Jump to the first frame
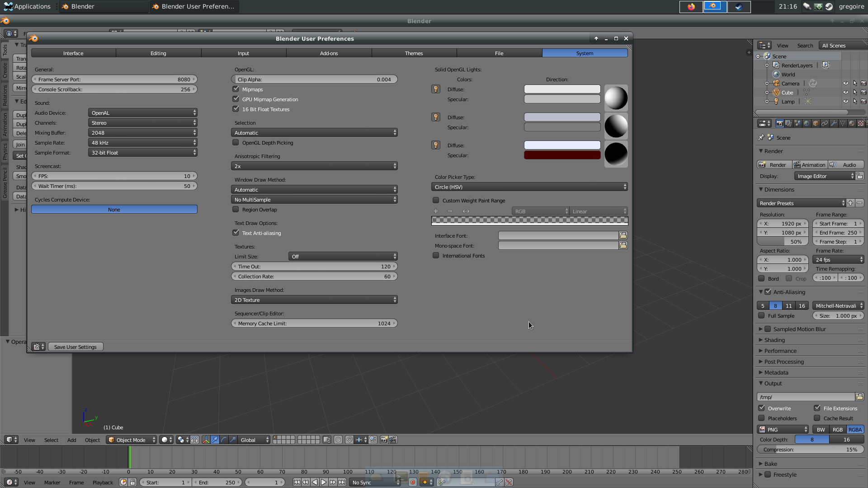The image size is (868, 488). click(x=297, y=482)
